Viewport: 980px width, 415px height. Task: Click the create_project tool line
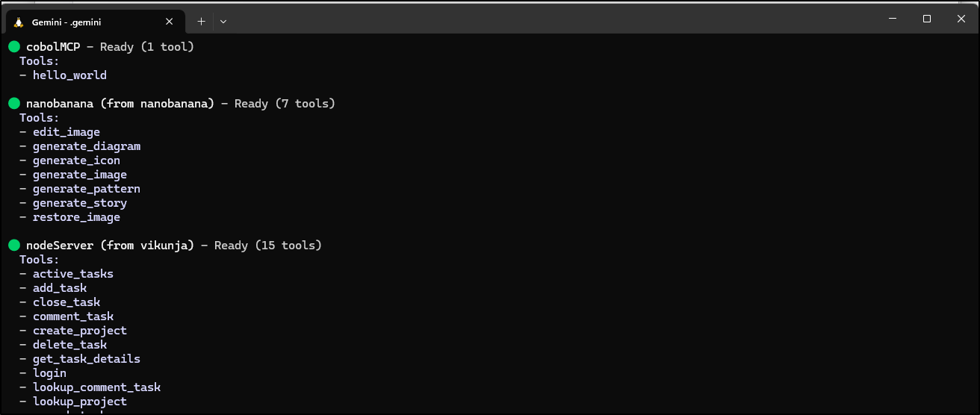[79, 331]
